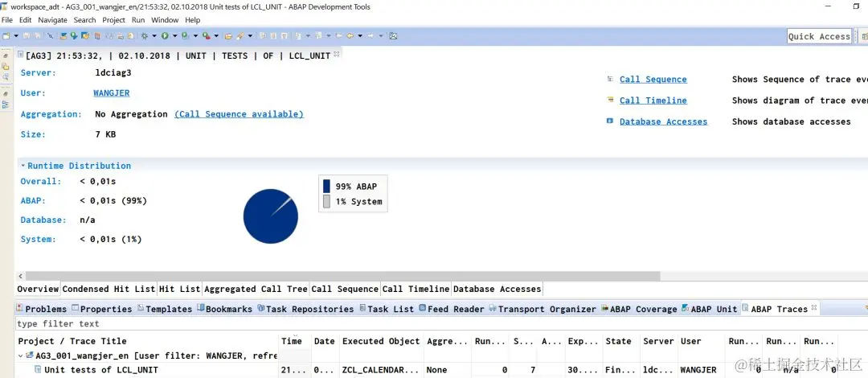Click the (Call Sequence available) link
This screenshot has height=378, width=868.
tap(240, 113)
